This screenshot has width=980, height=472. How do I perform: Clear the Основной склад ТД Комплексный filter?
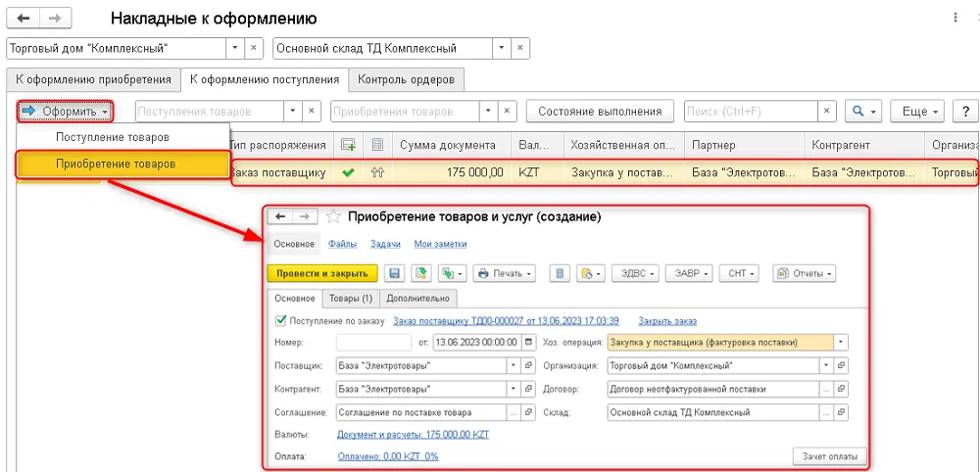pos(520,48)
